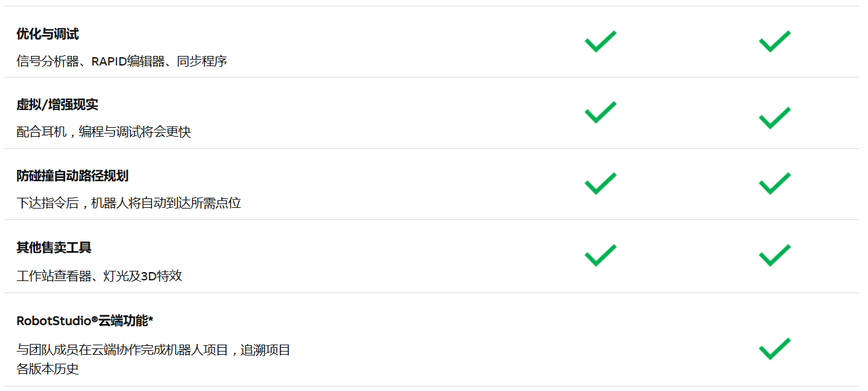Click the 下达指令后，机器人将自动到达所需点位 description
This screenshot has height=391, width=868.
coord(128,203)
